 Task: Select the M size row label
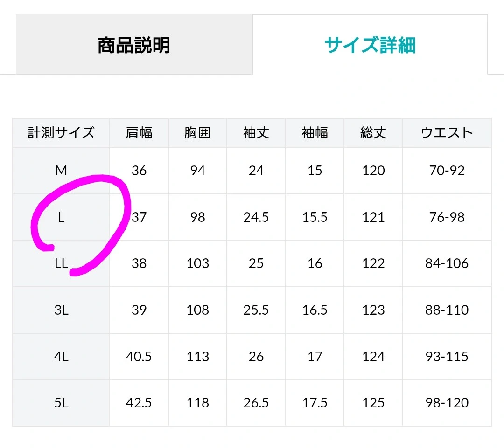[61, 171]
